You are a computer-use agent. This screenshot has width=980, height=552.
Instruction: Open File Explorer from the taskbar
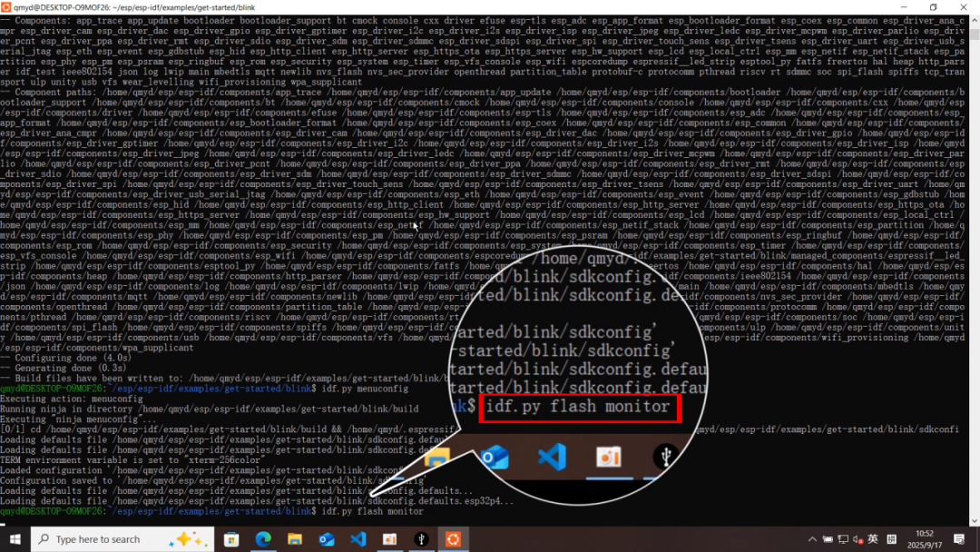point(295,539)
